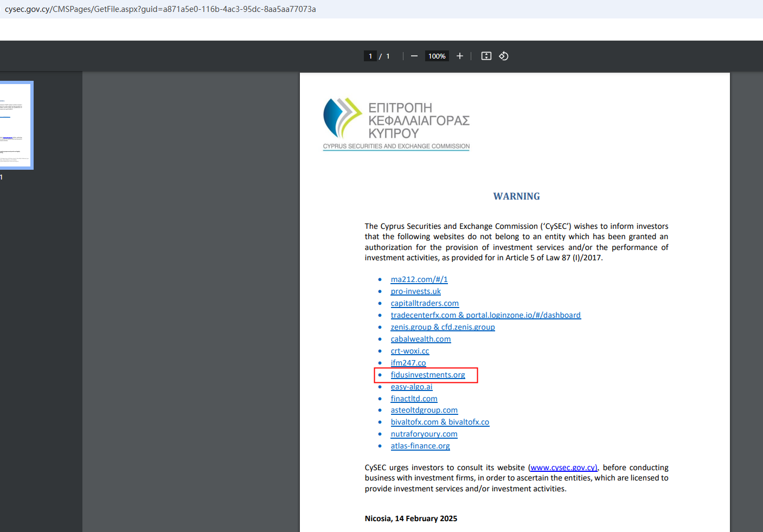Click the total page count '1' in toolbar
The height and width of the screenshot is (532, 763).
[x=388, y=56]
